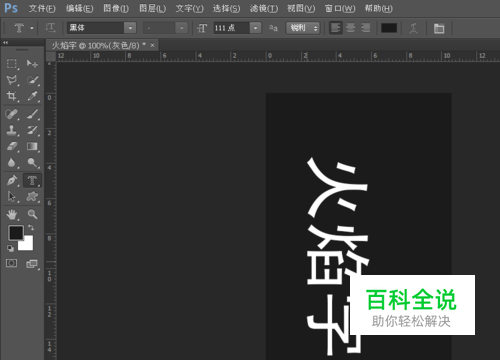Image resolution: width=500 pixels, height=360 pixels.
Task: Switch to the 火焰字 document tab
Action: click(x=99, y=45)
